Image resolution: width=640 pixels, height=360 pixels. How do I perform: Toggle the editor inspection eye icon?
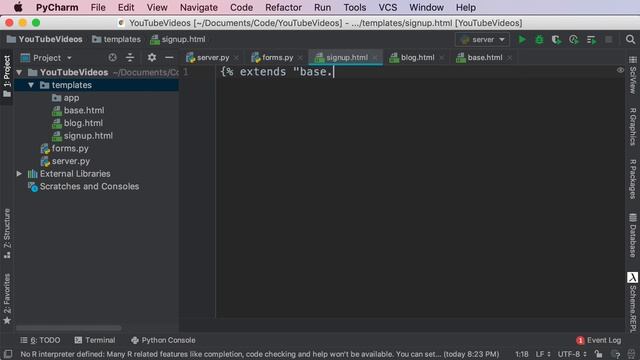click(x=620, y=70)
